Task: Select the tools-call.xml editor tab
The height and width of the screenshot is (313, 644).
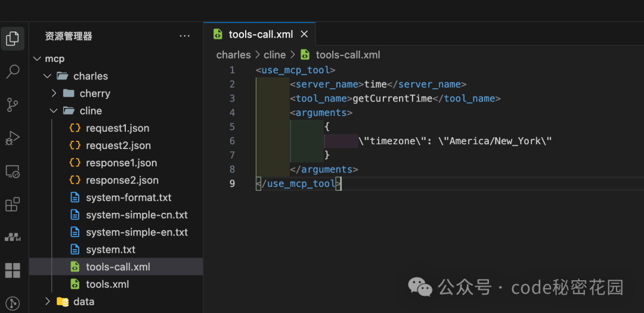Action: coord(259,34)
